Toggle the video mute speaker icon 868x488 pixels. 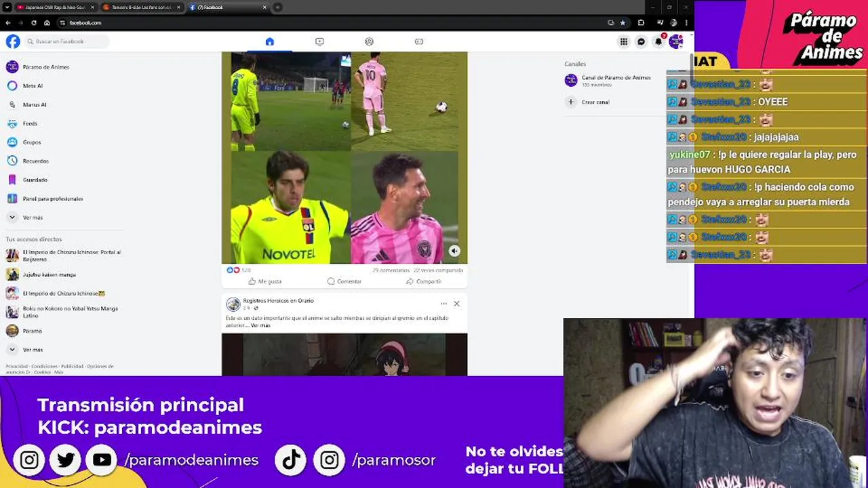click(454, 251)
